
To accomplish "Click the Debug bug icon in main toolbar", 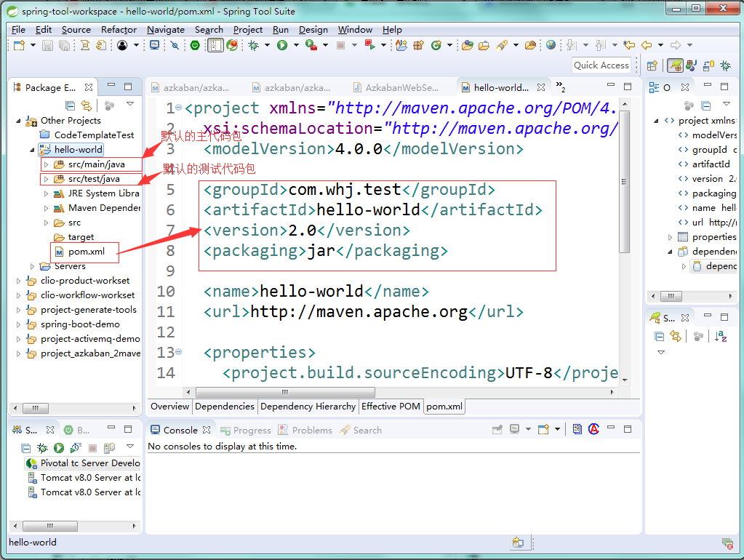I will click(254, 45).
